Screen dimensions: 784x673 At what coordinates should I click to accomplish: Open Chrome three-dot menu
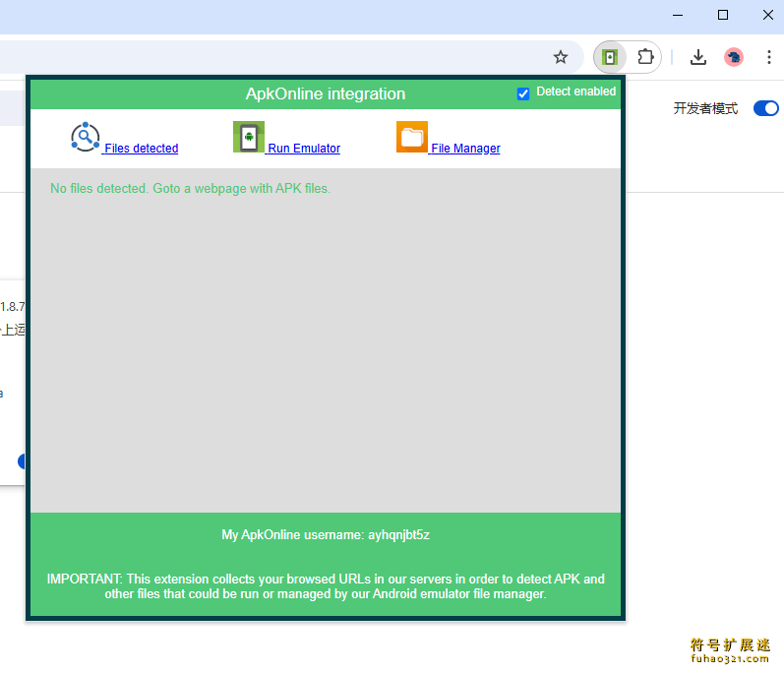[x=769, y=57]
